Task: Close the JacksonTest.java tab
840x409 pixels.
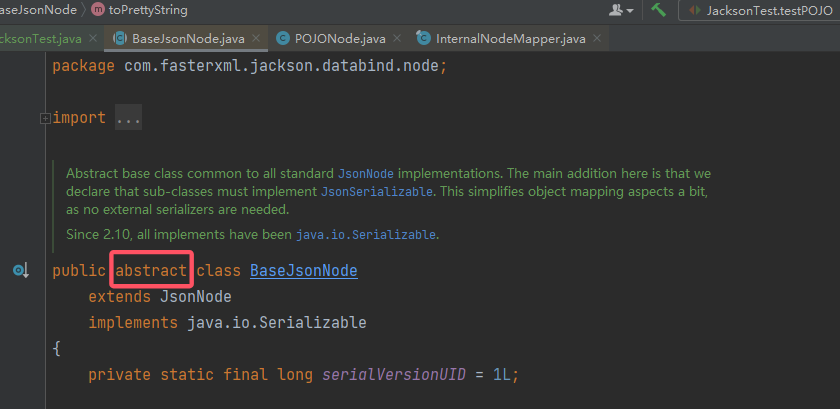Action: pyautogui.click(x=93, y=40)
